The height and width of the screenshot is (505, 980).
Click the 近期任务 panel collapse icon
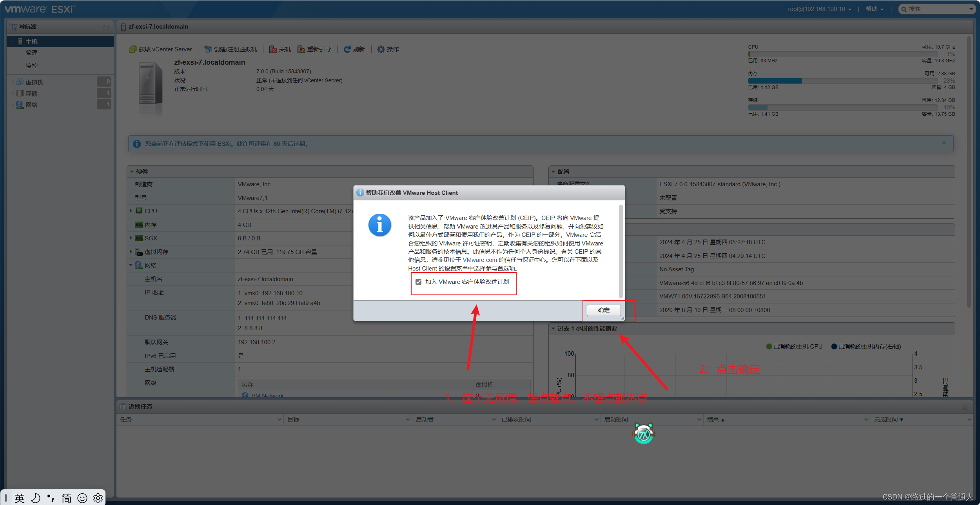pyautogui.click(x=965, y=407)
